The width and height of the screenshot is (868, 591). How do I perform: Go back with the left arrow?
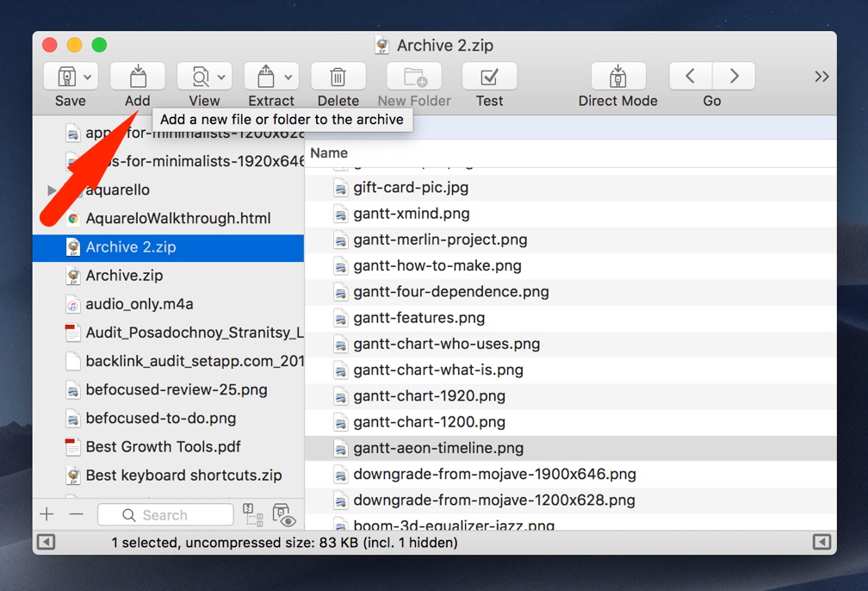[691, 76]
